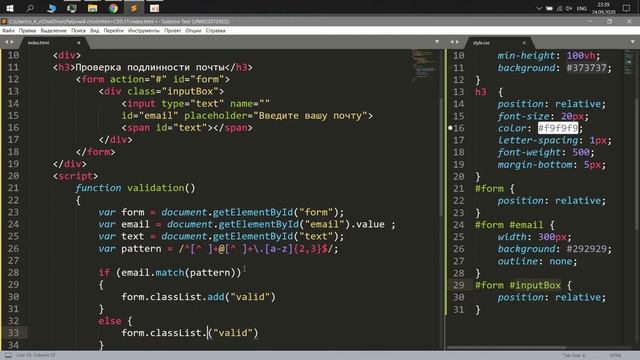Image resolution: width=640 pixels, height=360 pixels.
Task: Click line number 29 in style.css gutter
Action: (x=458, y=285)
